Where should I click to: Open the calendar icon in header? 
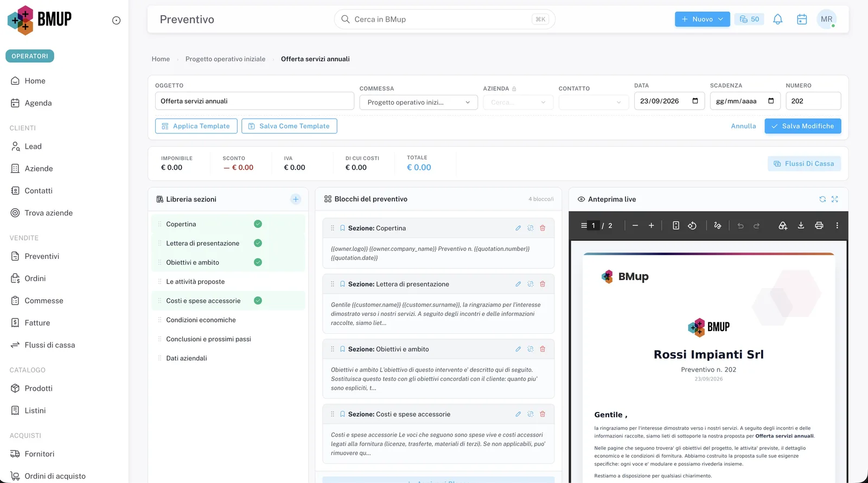802,19
